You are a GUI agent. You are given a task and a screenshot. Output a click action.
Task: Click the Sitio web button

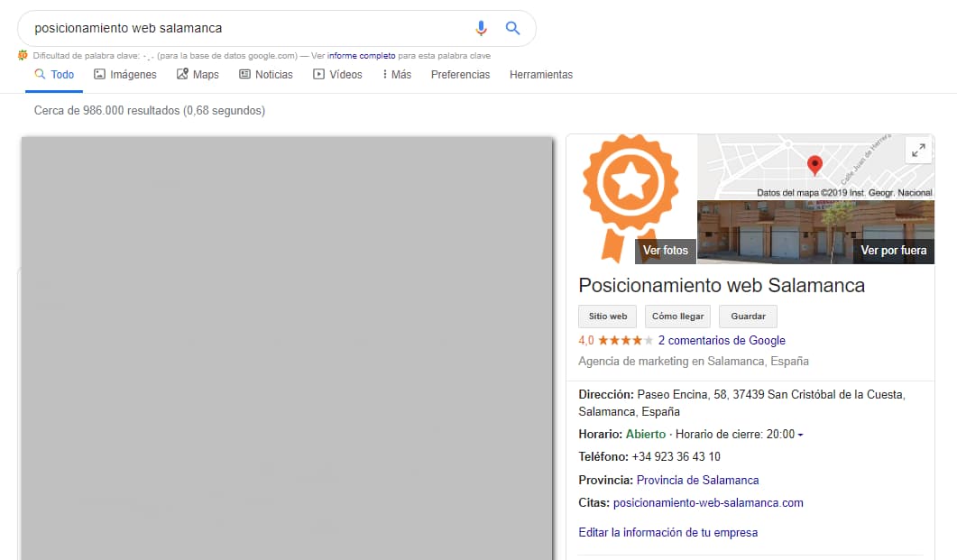[x=607, y=316]
